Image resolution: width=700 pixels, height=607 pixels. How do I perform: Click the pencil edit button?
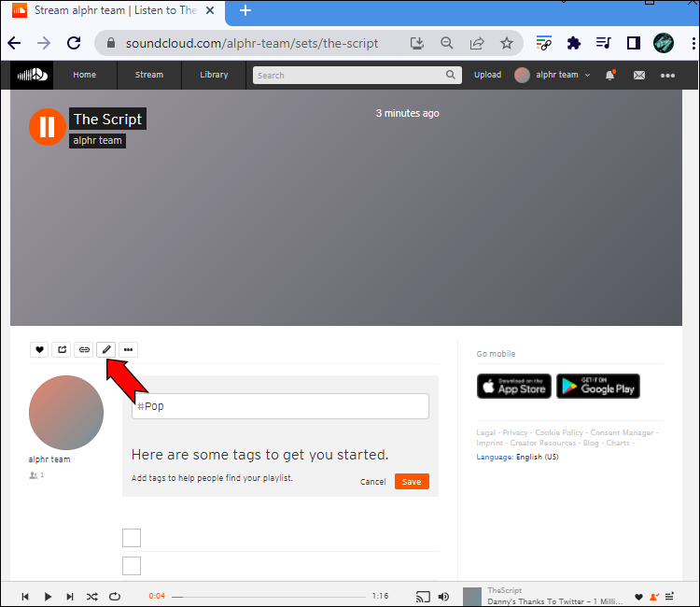[106, 349]
